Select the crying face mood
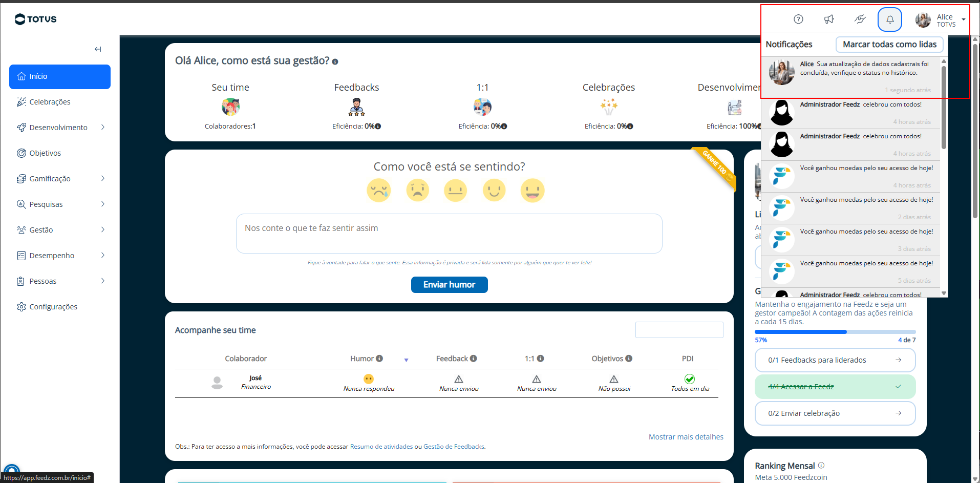 click(x=379, y=191)
